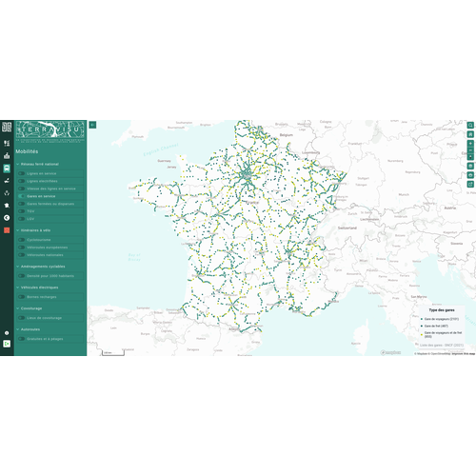Collapse the Covoiturage section chevron

click(x=18, y=308)
